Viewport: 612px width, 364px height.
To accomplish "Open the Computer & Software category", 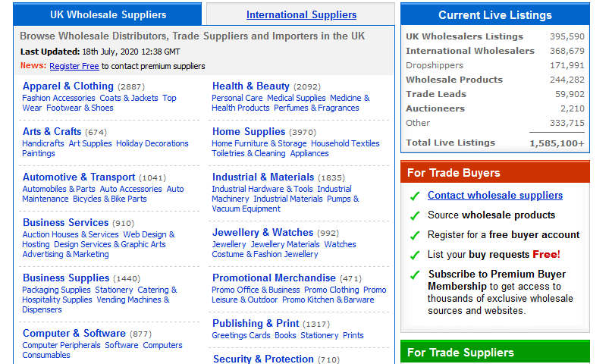I will (74, 334).
